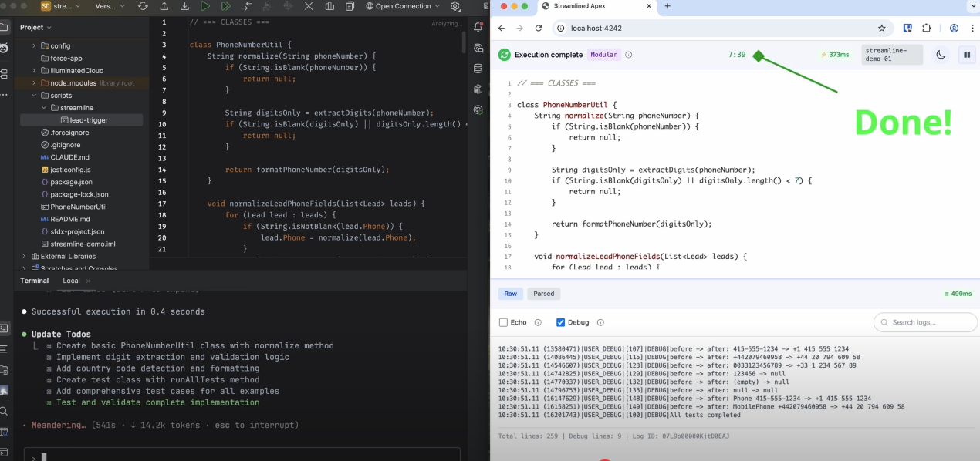The height and width of the screenshot is (461, 980).
Task: Select the Local terminal tab
Action: coord(71,281)
